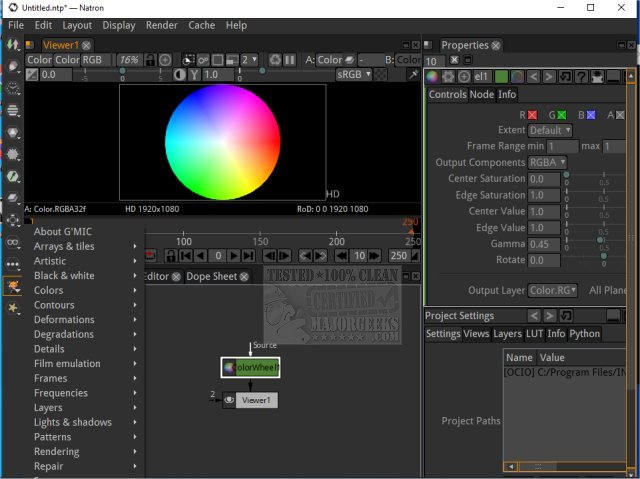Screen dimensions: 640x479
Task: Toggle the B blue channel checkbox
Action: (x=590, y=116)
